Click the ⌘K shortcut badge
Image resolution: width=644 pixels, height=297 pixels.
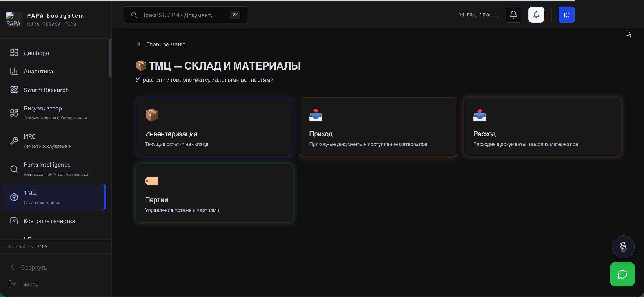coord(235,15)
